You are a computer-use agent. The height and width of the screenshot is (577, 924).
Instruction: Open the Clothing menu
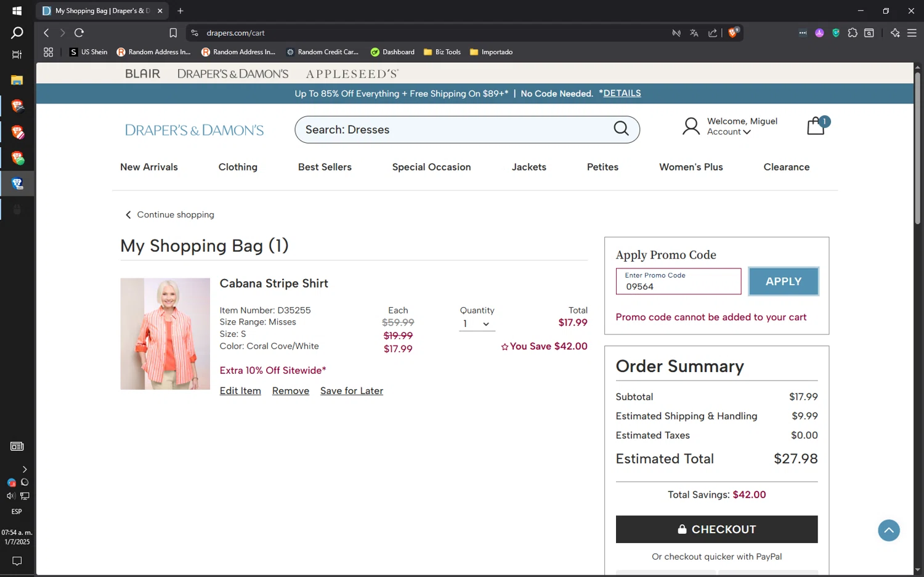coord(238,167)
